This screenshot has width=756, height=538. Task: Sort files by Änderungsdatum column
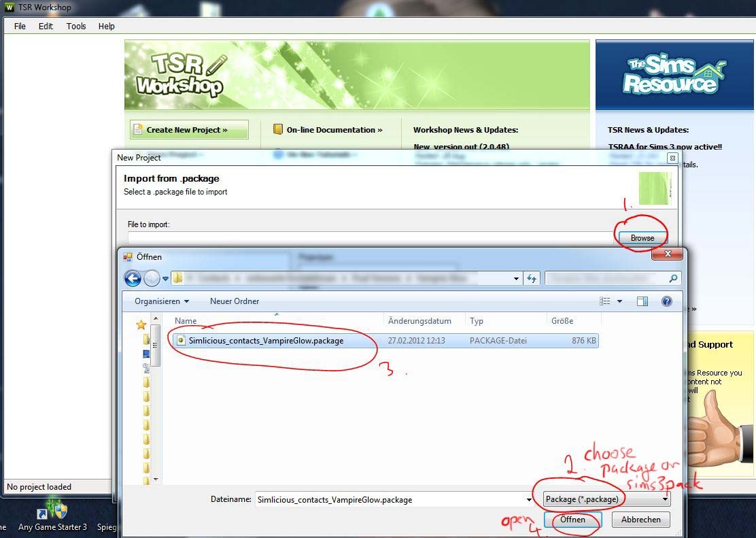(419, 321)
